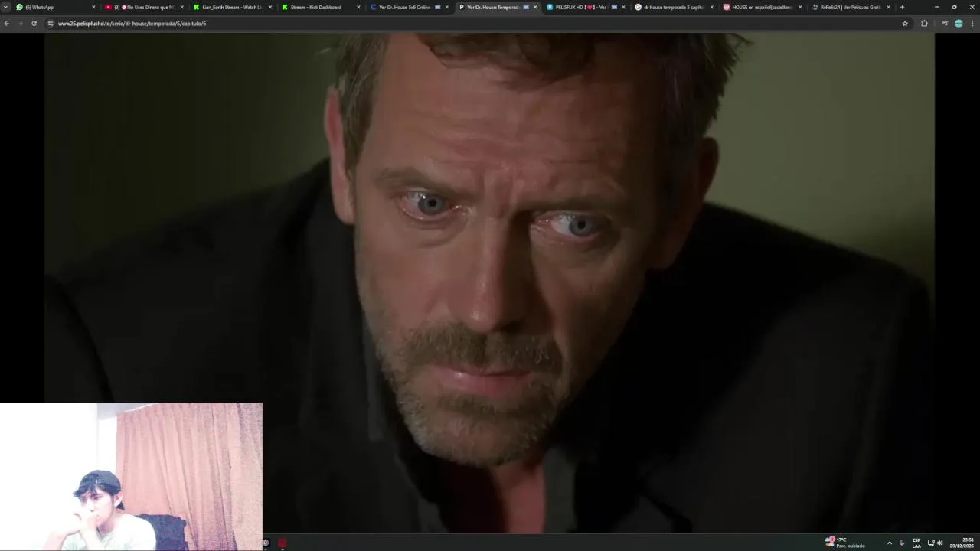Open the tab search dropdown
Screen dimensions: 980x551
coord(5,7)
